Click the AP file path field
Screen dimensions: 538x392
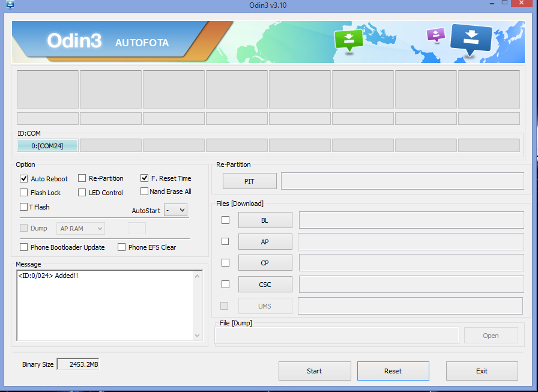tap(411, 242)
